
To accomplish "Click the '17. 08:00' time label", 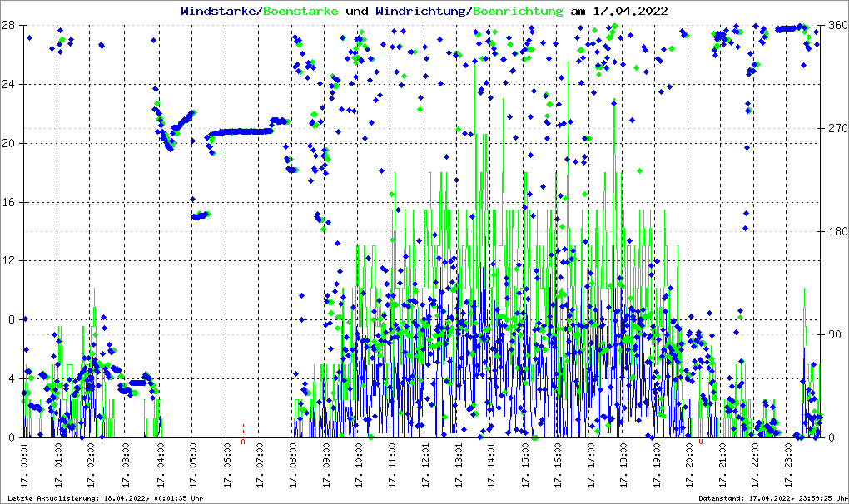I will click(293, 465).
